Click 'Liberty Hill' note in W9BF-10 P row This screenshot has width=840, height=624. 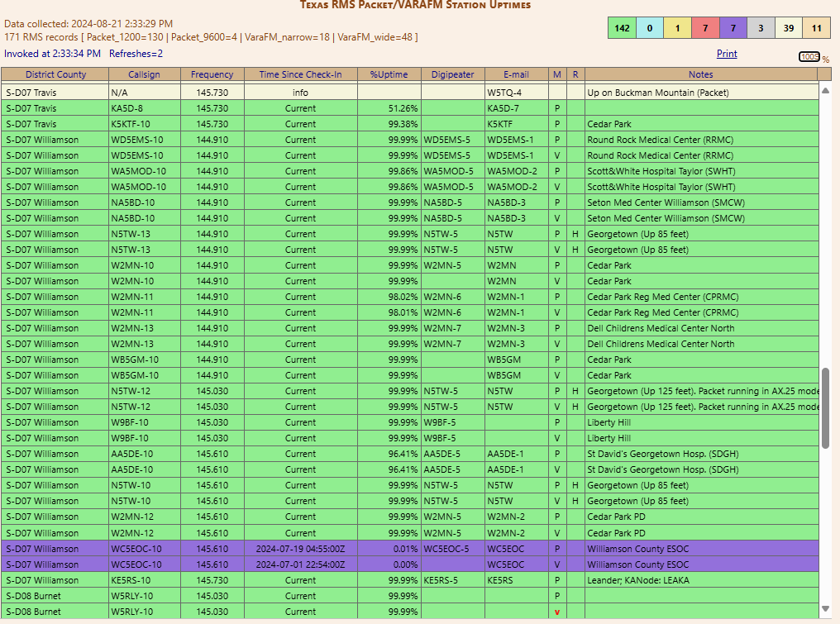pyautogui.click(x=609, y=422)
